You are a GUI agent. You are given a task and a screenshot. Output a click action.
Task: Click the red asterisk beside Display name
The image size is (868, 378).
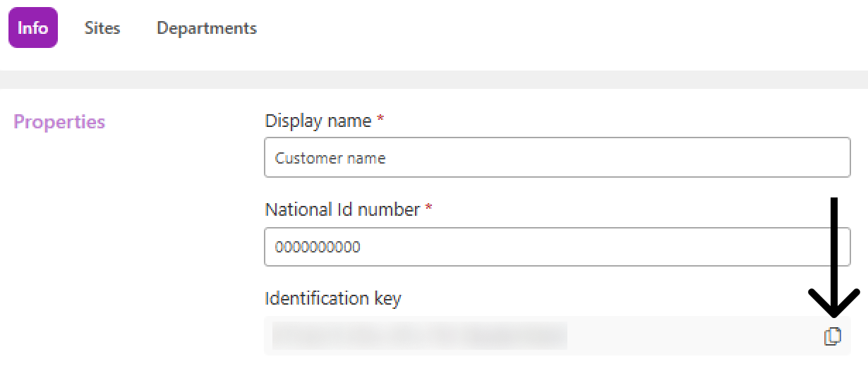(x=380, y=120)
